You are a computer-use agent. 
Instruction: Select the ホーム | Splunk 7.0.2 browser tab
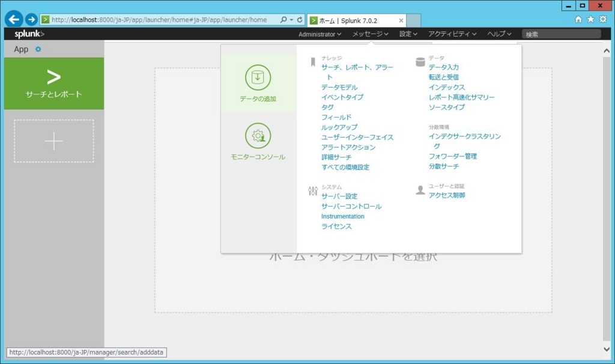(351, 19)
